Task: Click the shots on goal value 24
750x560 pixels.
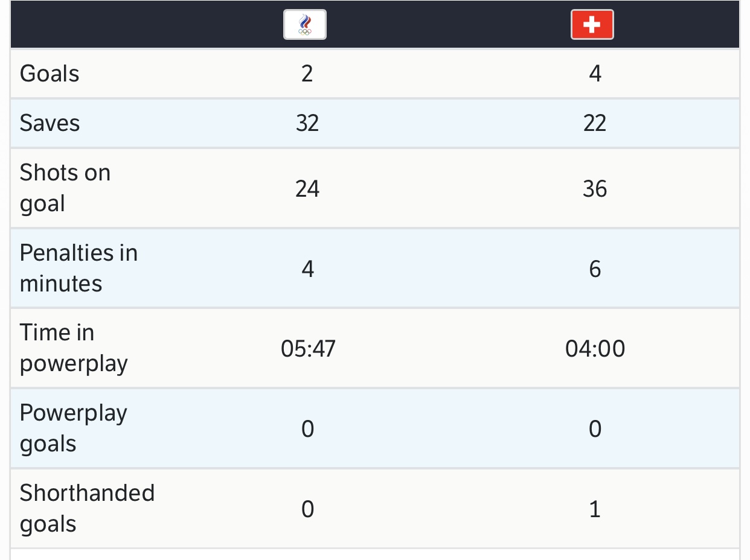Action: (x=307, y=189)
